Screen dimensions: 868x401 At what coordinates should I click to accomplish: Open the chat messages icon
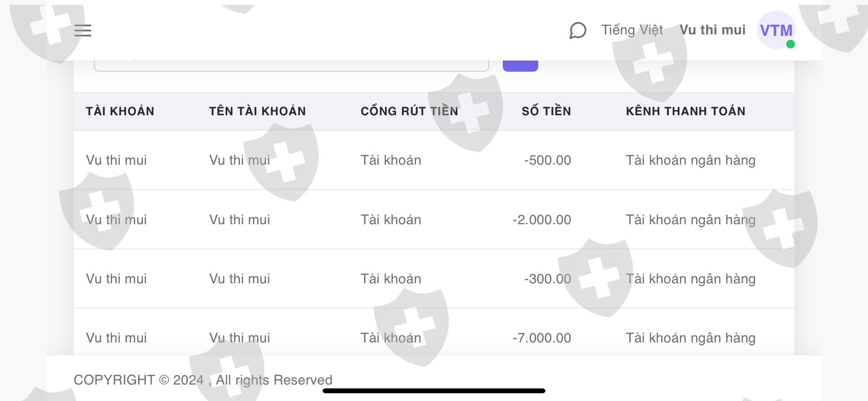577,31
